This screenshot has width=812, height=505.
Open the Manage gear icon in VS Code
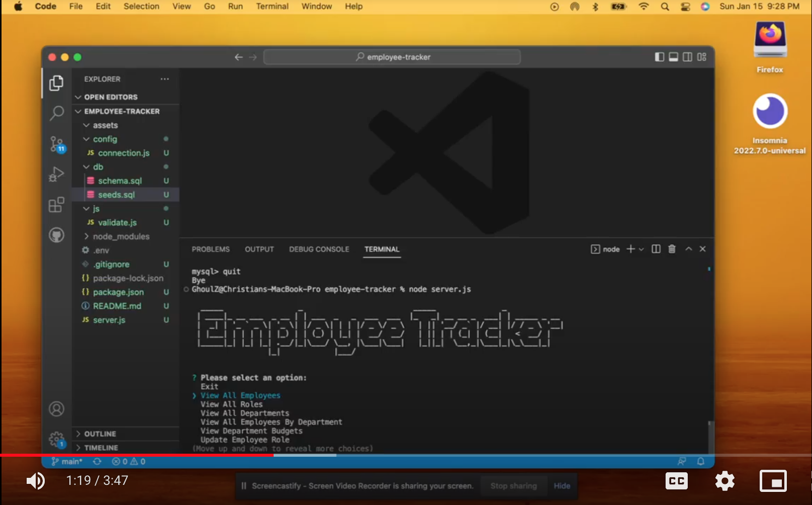pos(56,438)
